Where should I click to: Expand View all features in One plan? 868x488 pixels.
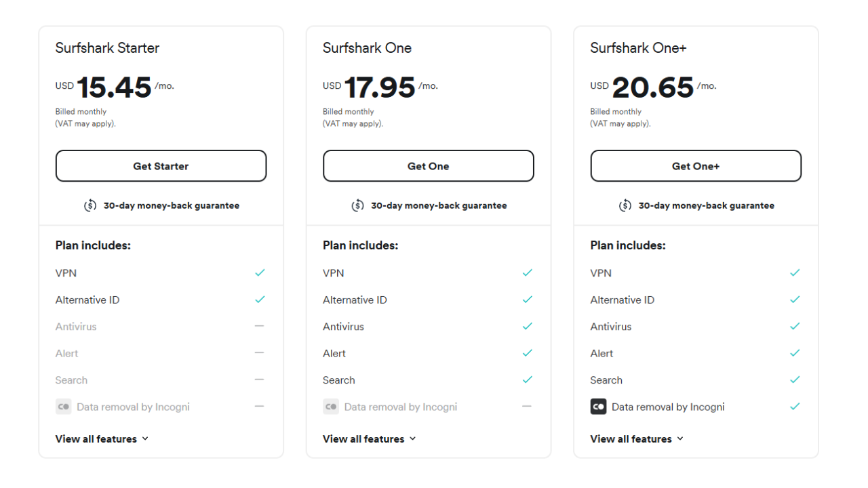370,439
